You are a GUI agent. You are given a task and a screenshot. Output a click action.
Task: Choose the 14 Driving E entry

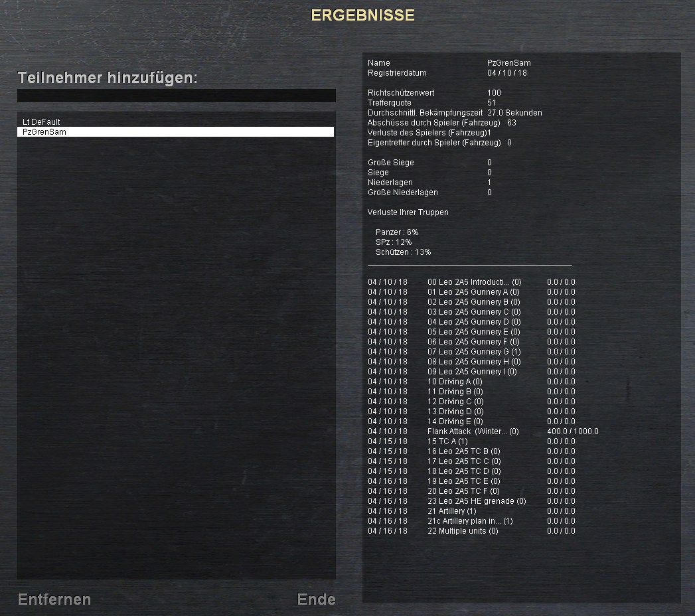(455, 422)
